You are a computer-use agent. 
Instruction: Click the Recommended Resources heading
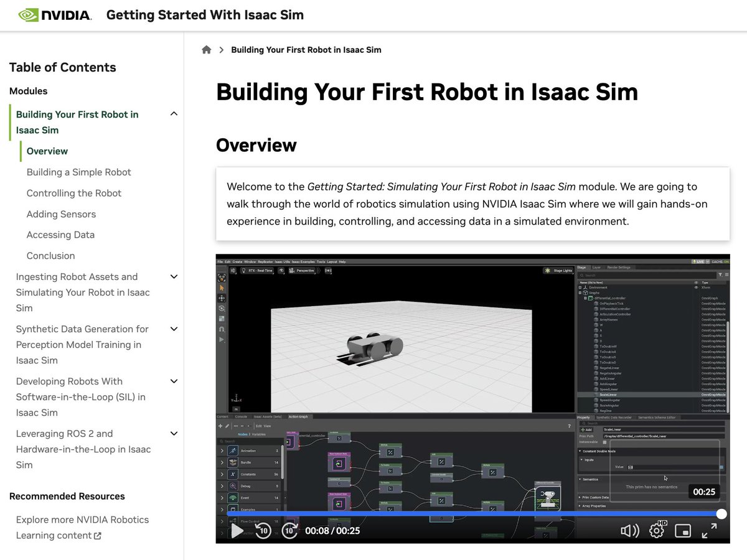click(x=67, y=496)
